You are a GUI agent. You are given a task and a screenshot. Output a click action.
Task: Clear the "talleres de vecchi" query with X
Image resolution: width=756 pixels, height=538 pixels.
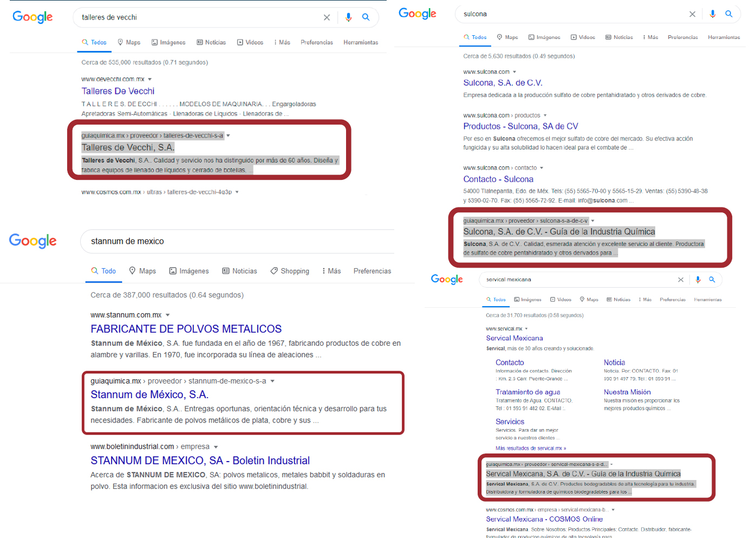tap(327, 17)
